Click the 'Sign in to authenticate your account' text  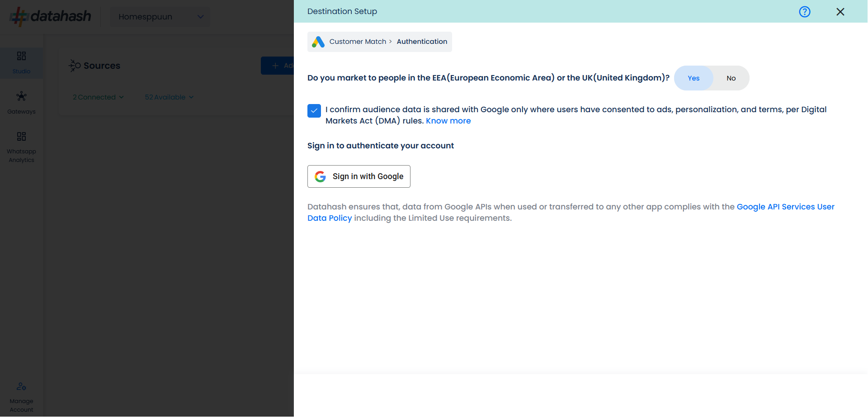380,146
